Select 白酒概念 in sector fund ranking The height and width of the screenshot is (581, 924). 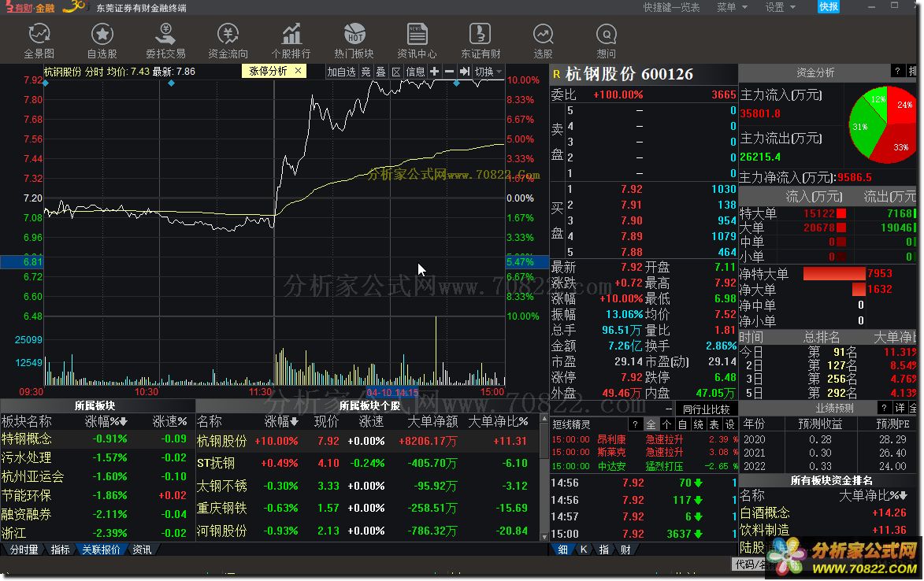827,513
